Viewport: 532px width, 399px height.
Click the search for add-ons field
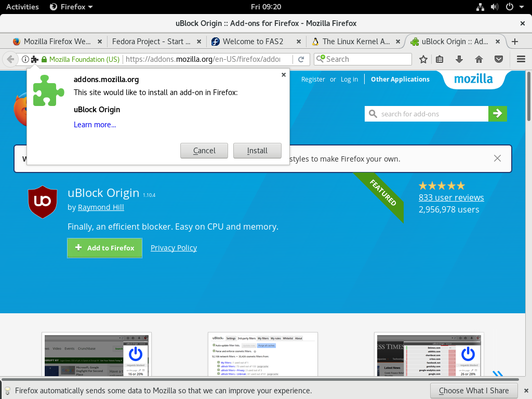[427, 114]
